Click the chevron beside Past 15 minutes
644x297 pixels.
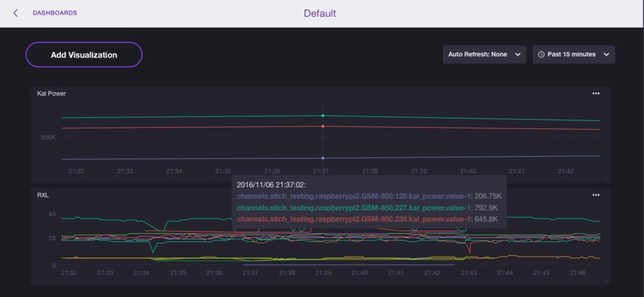[x=606, y=54]
